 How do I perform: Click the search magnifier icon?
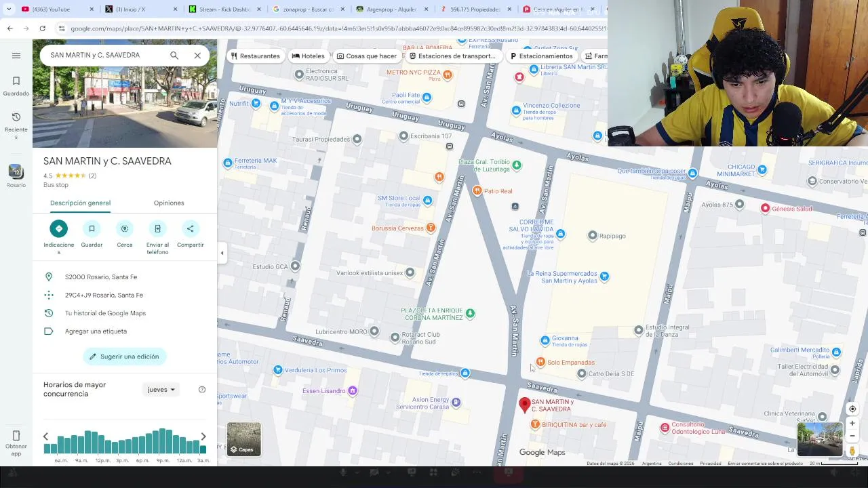[x=174, y=56]
